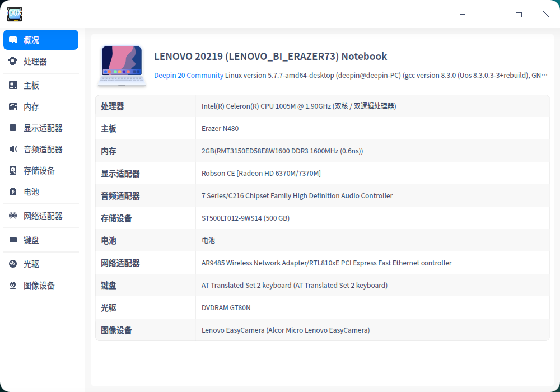The image size is (560, 392).
Task: Open the 存储设备 storage icon
Action: (12, 170)
